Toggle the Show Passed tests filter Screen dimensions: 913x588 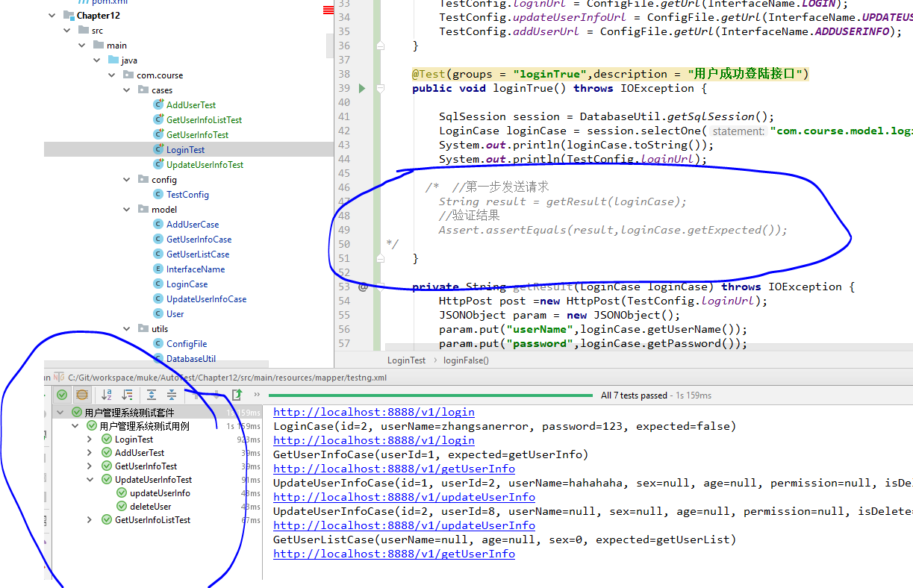tap(62, 395)
